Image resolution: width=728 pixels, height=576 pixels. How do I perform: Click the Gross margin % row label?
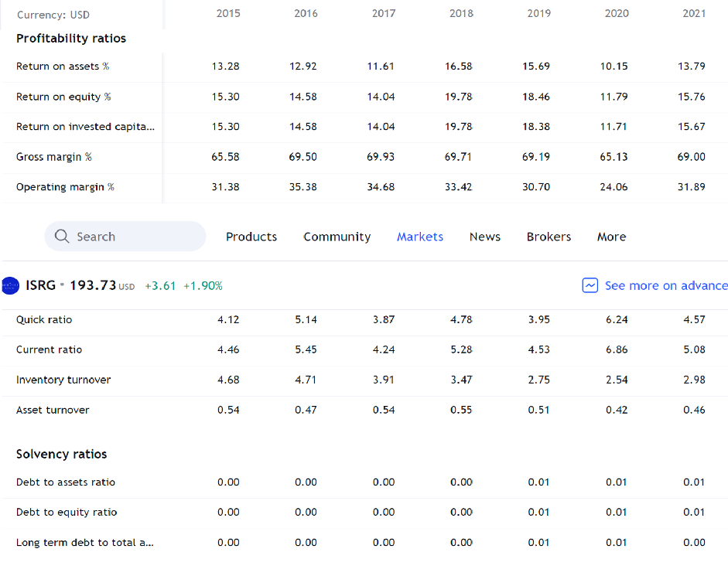pyautogui.click(x=54, y=157)
